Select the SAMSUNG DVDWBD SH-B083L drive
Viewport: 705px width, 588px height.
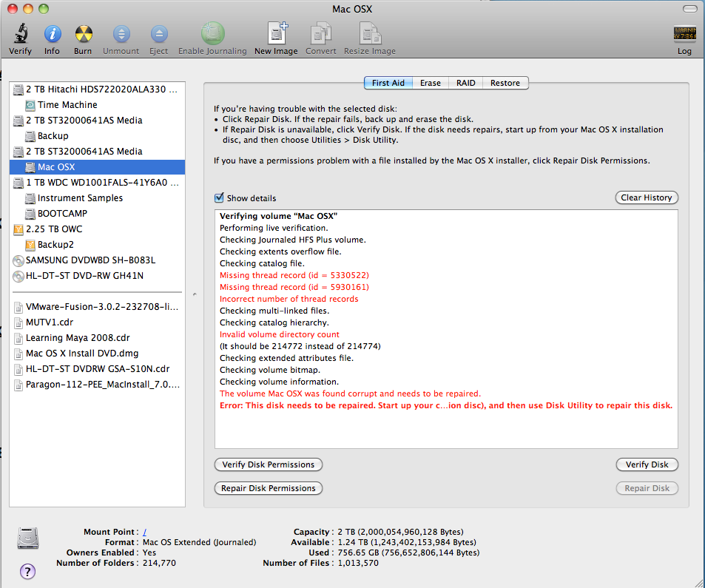[97, 260]
